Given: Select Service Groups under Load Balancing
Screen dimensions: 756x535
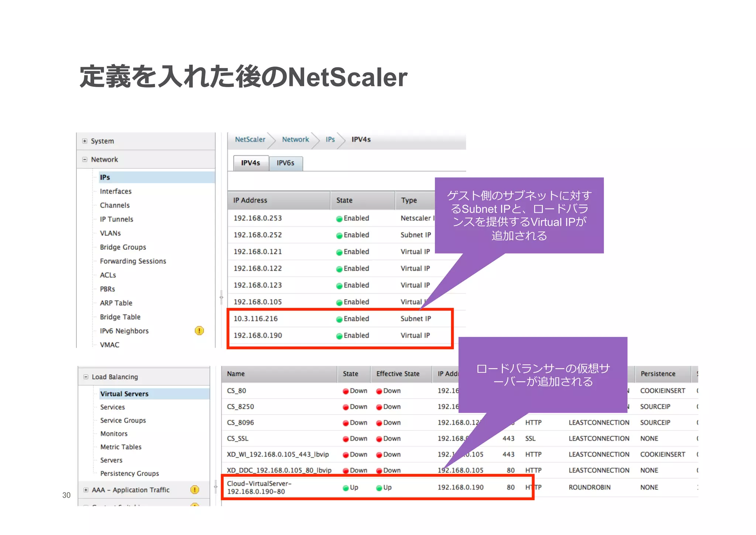Looking at the screenshot, I should [123, 420].
